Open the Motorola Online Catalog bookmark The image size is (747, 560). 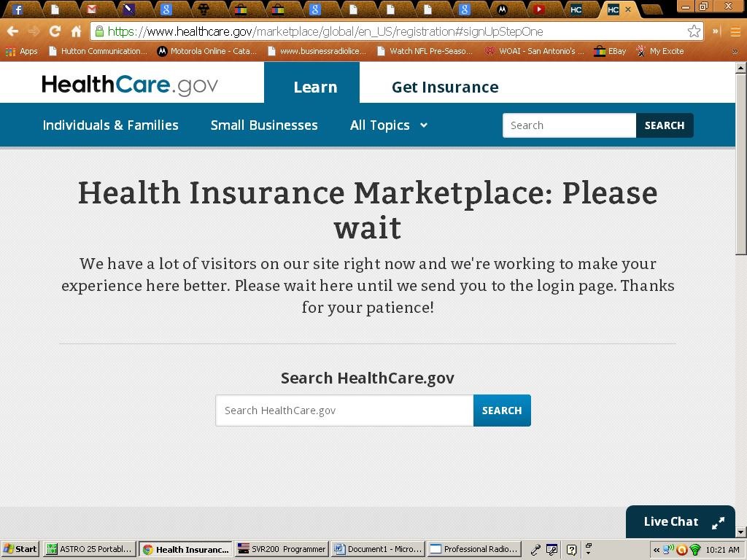click(x=207, y=51)
